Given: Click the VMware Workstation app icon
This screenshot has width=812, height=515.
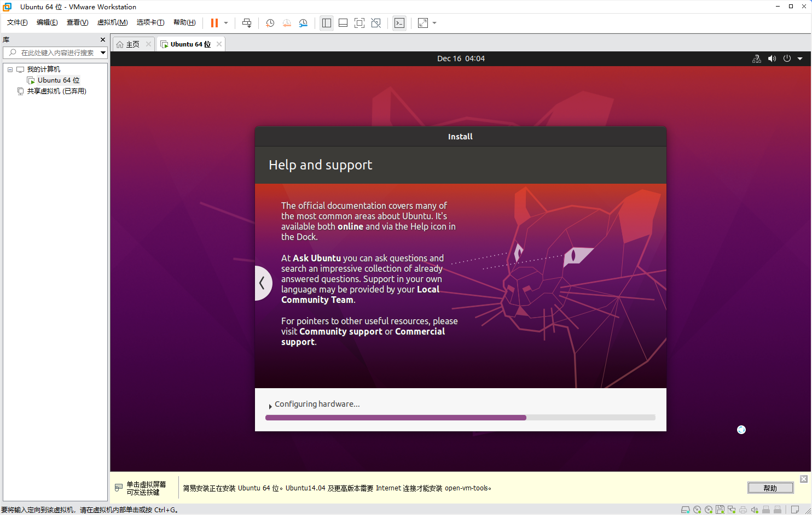Looking at the screenshot, I should point(7,7).
